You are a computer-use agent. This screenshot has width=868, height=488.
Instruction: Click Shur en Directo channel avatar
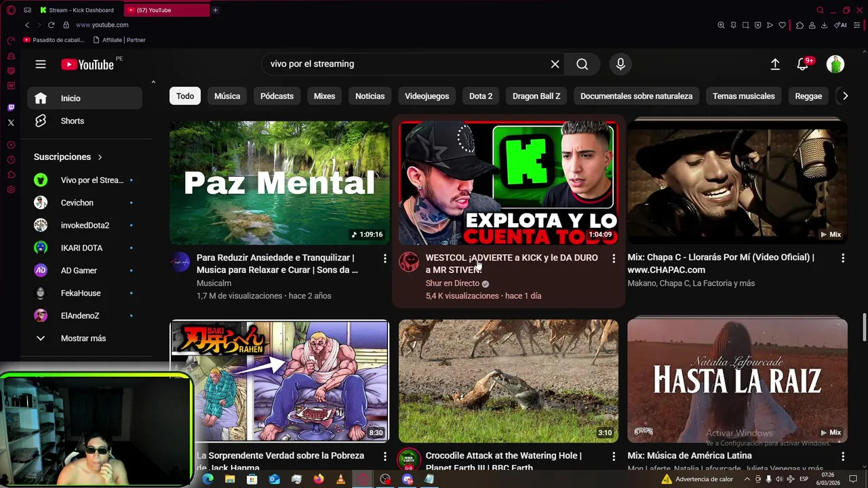tap(409, 262)
